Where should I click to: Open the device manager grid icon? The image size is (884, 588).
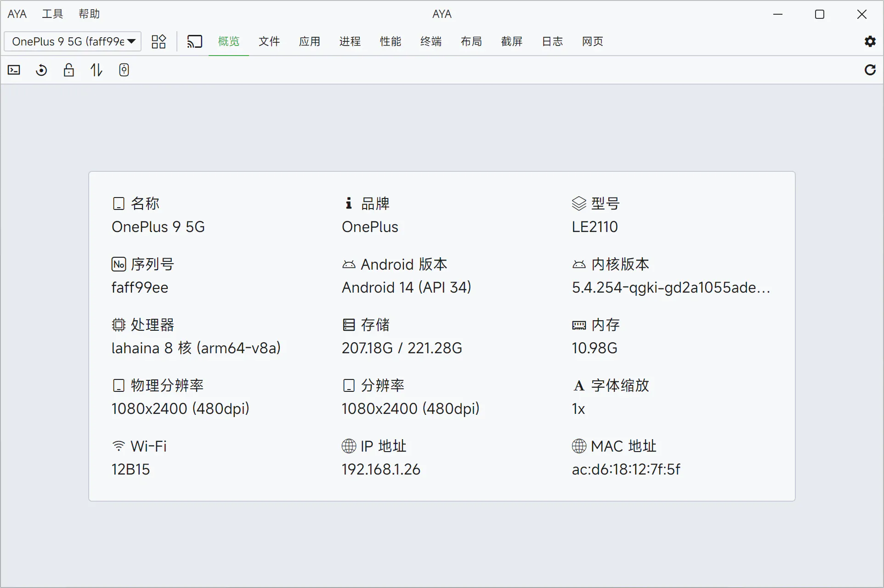(159, 41)
